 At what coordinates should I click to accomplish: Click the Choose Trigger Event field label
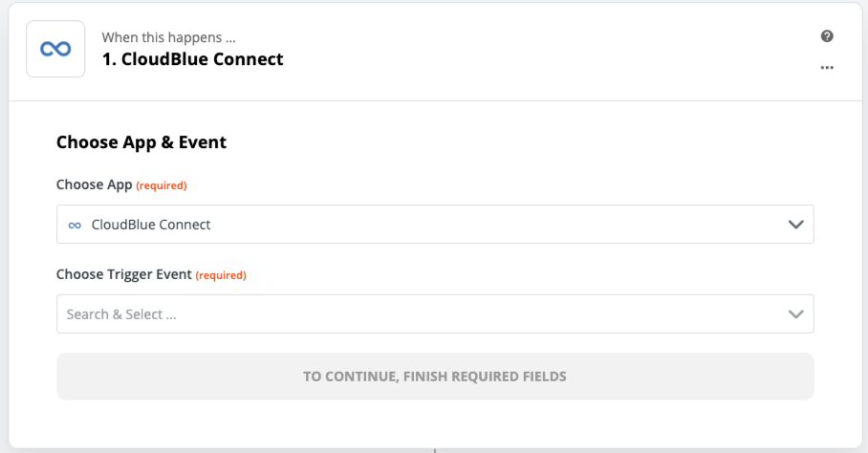coord(124,274)
